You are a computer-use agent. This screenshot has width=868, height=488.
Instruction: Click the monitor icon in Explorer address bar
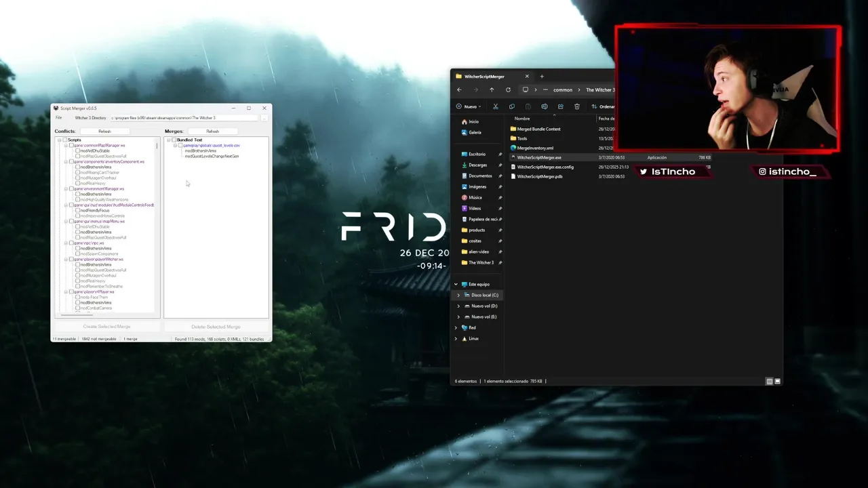click(525, 89)
